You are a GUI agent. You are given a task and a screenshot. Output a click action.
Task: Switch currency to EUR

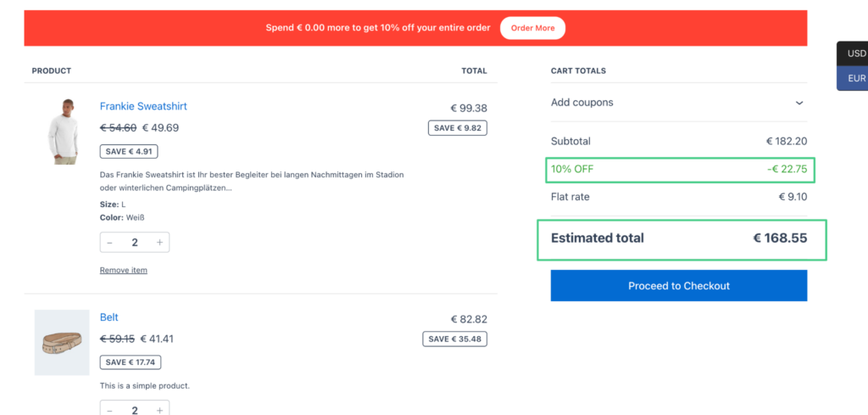point(856,78)
